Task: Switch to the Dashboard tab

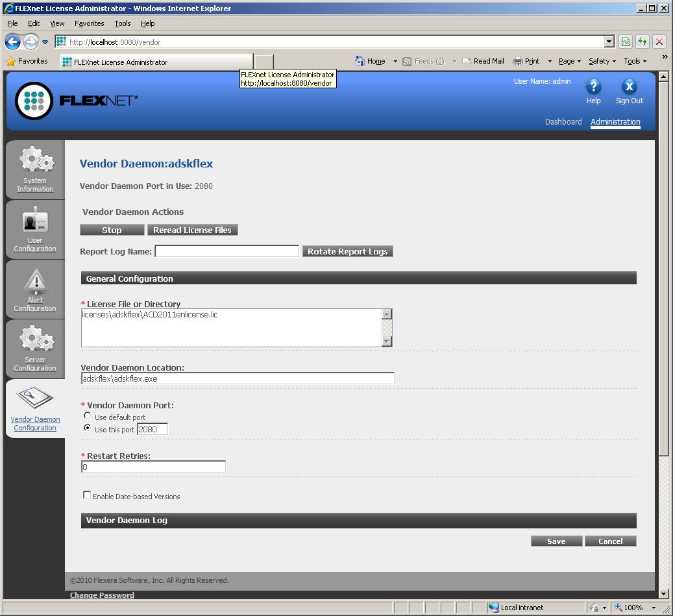Action: point(563,121)
